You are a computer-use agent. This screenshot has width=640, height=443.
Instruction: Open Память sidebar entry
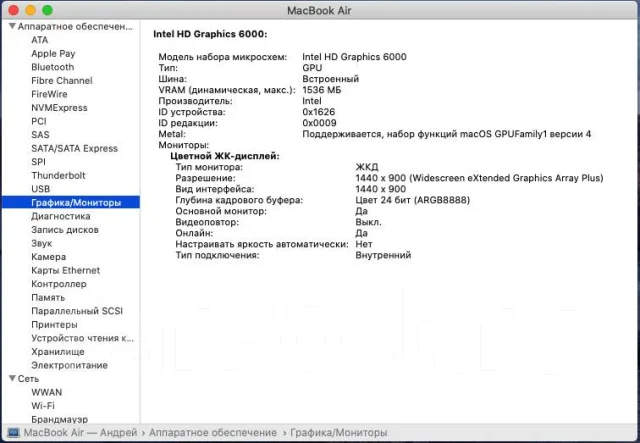pos(48,297)
